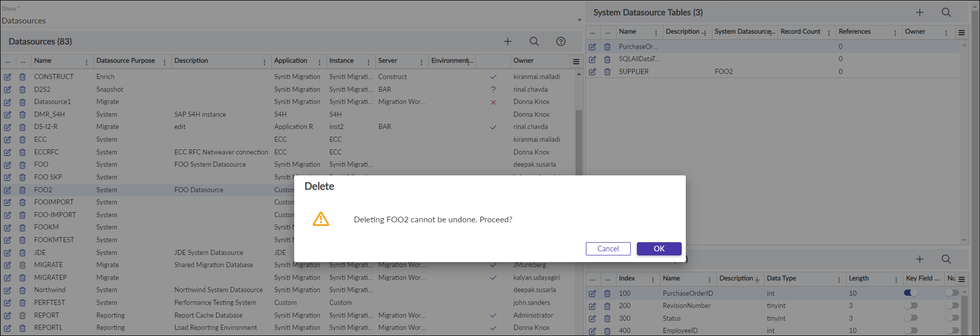Click the SUPPLIER table name

(x=634, y=72)
